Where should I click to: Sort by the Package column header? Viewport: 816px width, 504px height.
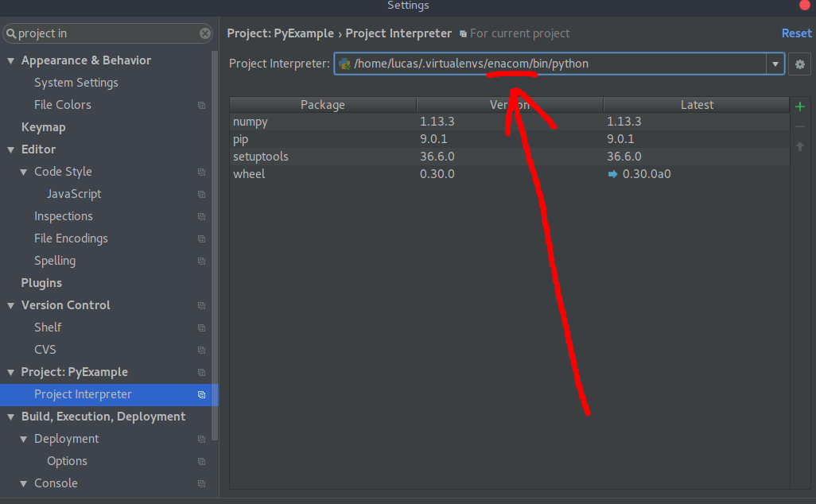tap(323, 105)
